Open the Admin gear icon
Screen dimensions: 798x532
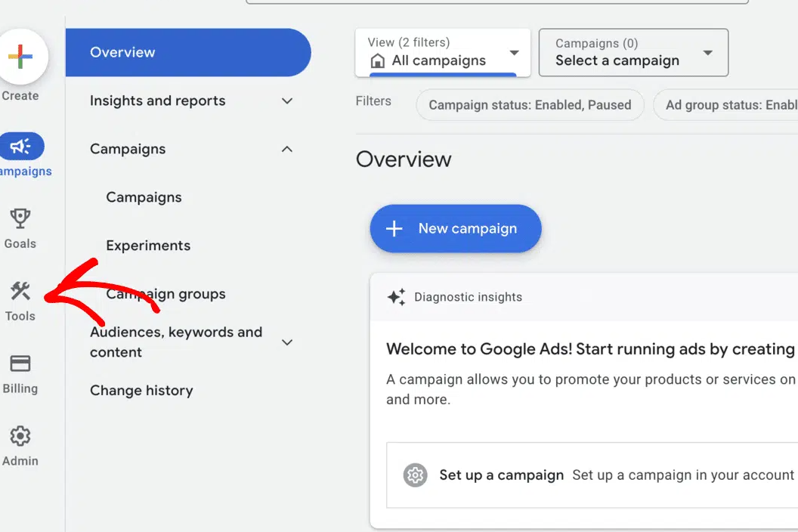pos(20,436)
